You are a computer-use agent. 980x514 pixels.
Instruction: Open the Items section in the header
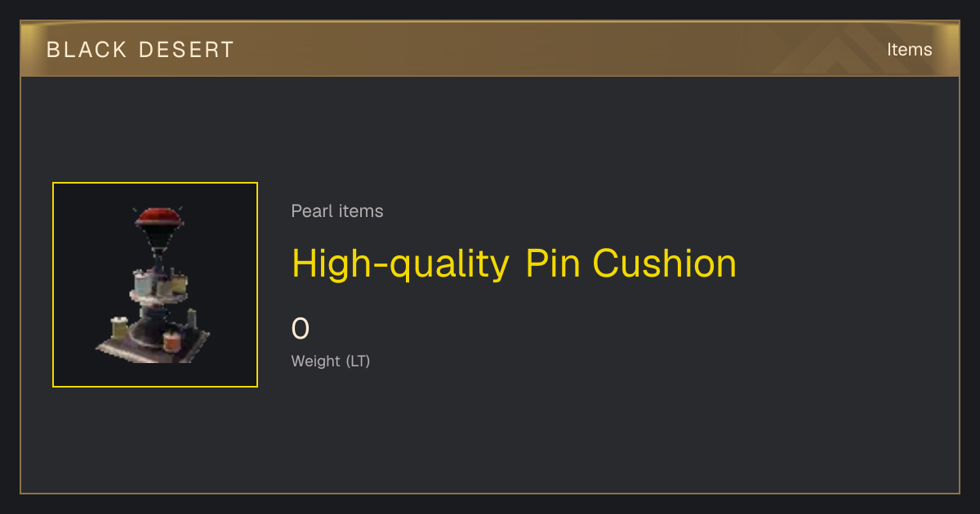click(909, 50)
